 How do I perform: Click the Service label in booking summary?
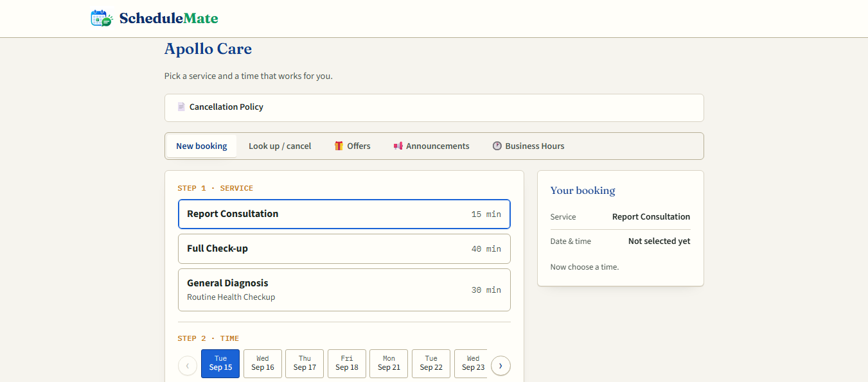coord(563,216)
